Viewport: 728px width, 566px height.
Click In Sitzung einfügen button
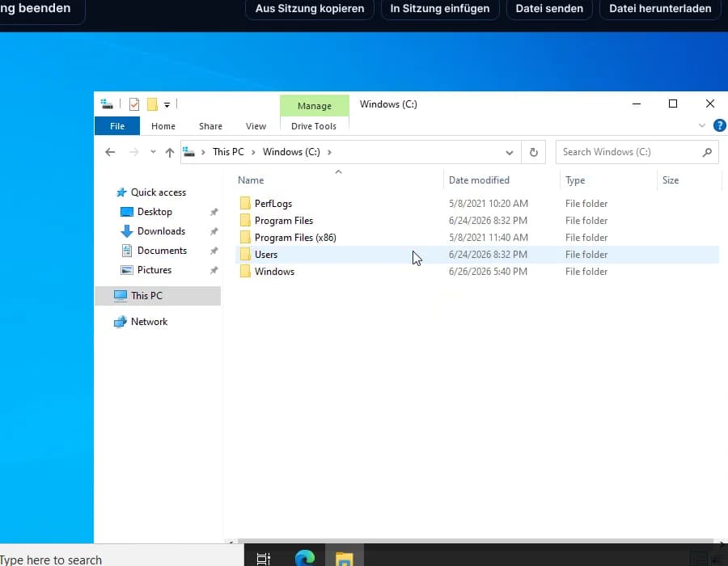click(x=440, y=8)
